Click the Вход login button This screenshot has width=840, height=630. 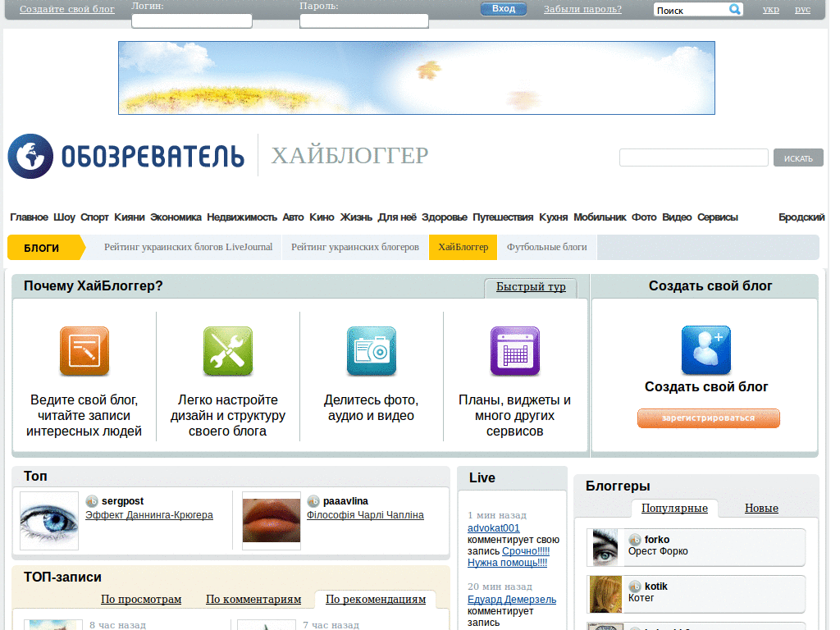coord(504,8)
